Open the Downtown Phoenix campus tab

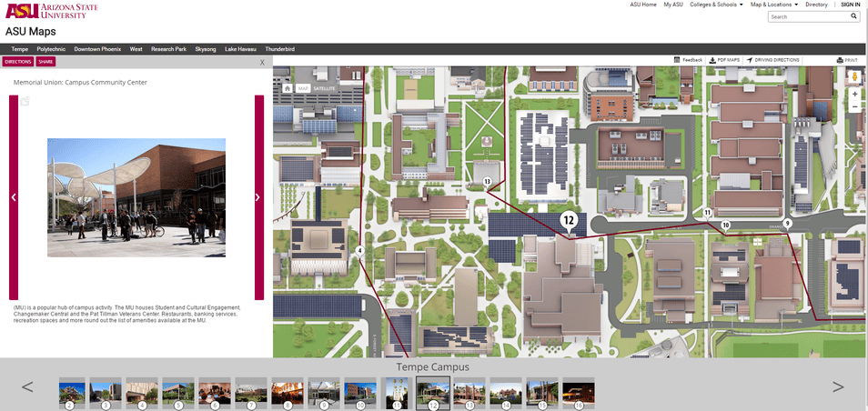[x=97, y=49]
